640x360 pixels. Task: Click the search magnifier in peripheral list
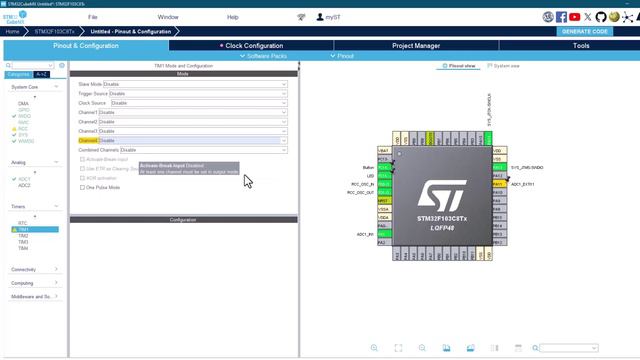8,65
